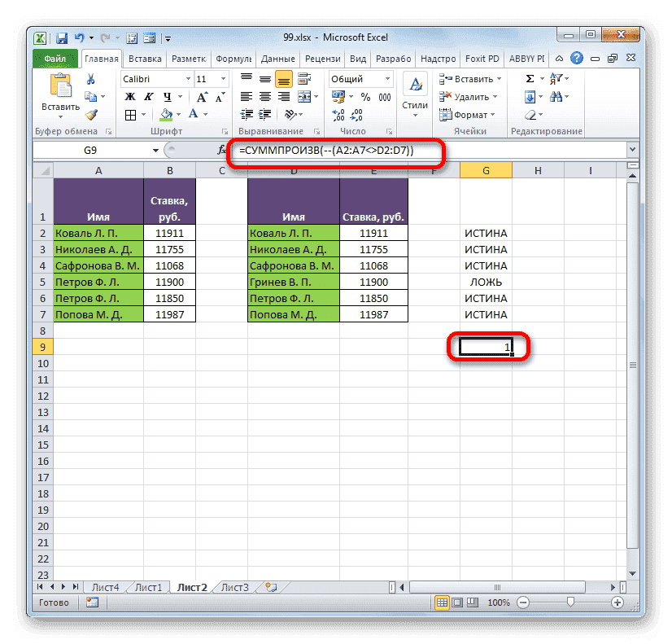This screenshot has height=644, width=672.
Task: Open the font size dropdown
Action: [221, 79]
